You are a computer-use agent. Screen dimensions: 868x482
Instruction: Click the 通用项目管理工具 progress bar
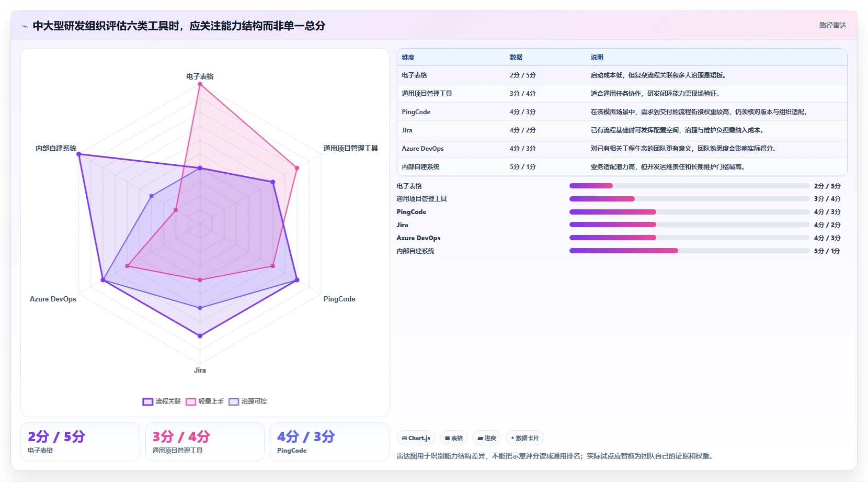click(689, 199)
